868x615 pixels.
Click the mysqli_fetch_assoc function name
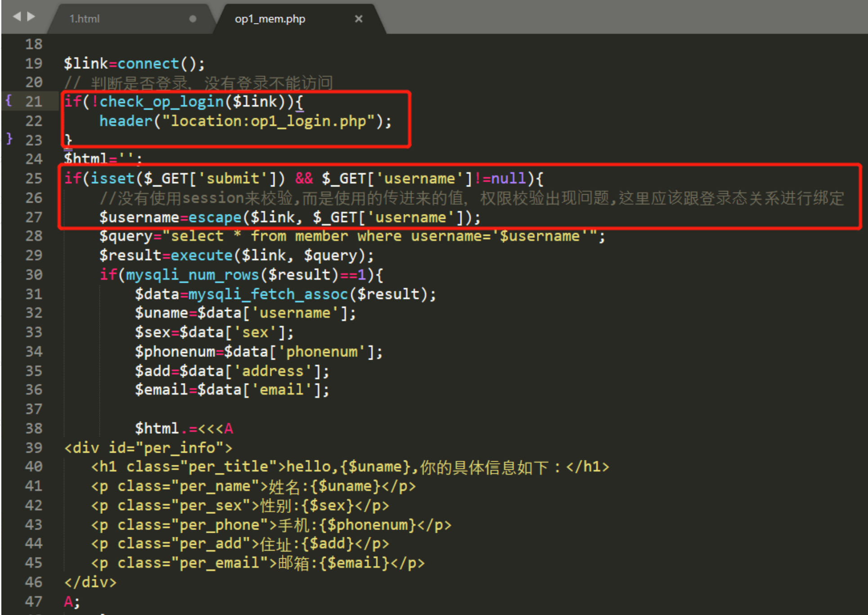point(268,294)
